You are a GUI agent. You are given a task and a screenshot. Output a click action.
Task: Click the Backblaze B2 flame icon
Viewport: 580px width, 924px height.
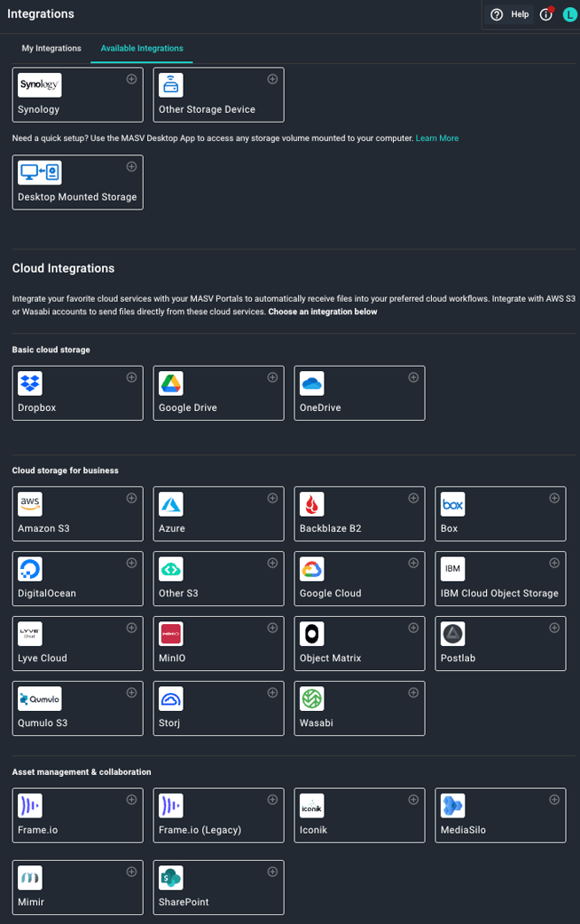click(x=312, y=504)
